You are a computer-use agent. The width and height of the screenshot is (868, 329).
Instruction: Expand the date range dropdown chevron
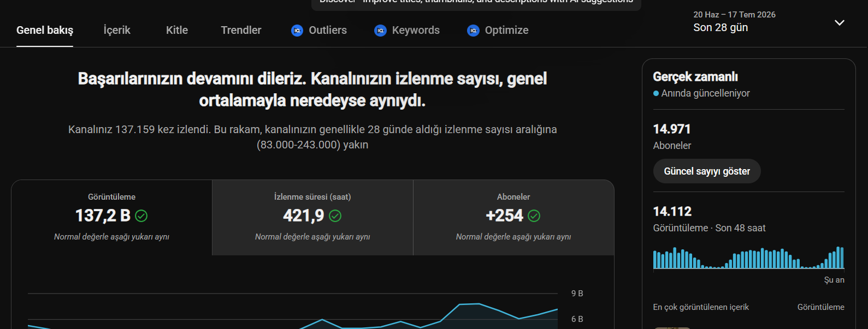point(840,23)
